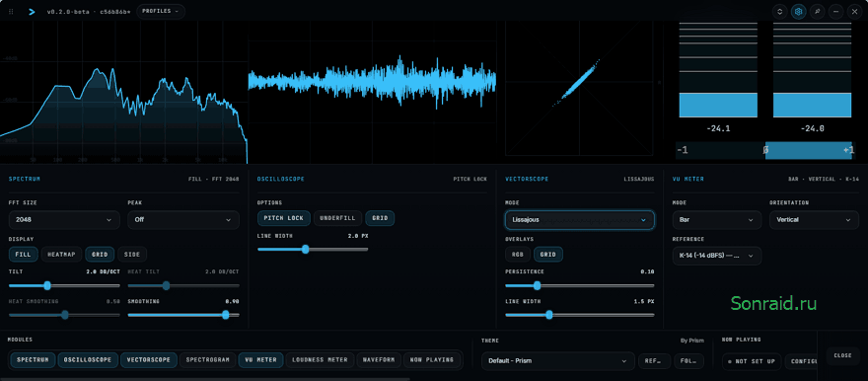Viewport: 868px width, 381px height.
Task: Toggle the Fill display option
Action: 24,255
